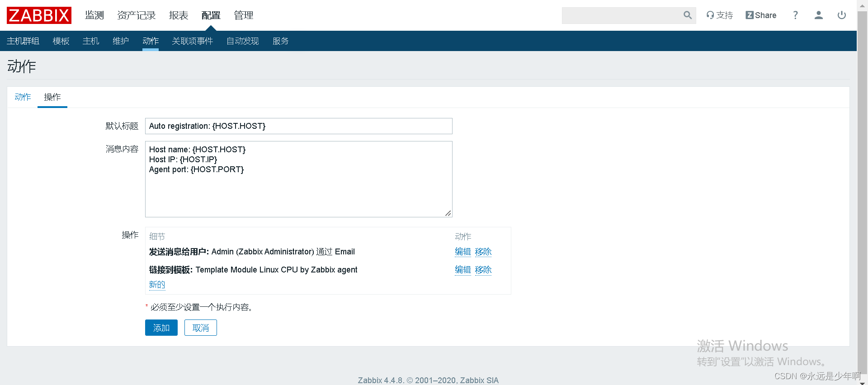The width and height of the screenshot is (868, 385).
Task: Click the search magnifier icon
Action: [688, 15]
